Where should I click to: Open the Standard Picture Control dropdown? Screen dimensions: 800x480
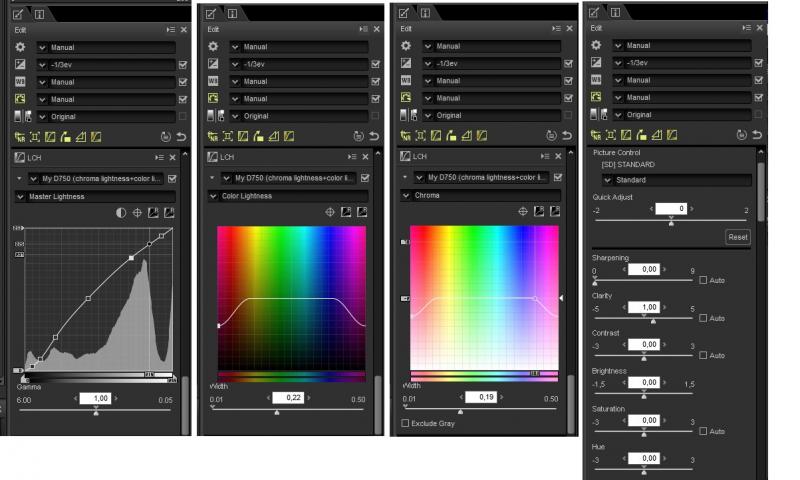tap(677, 180)
